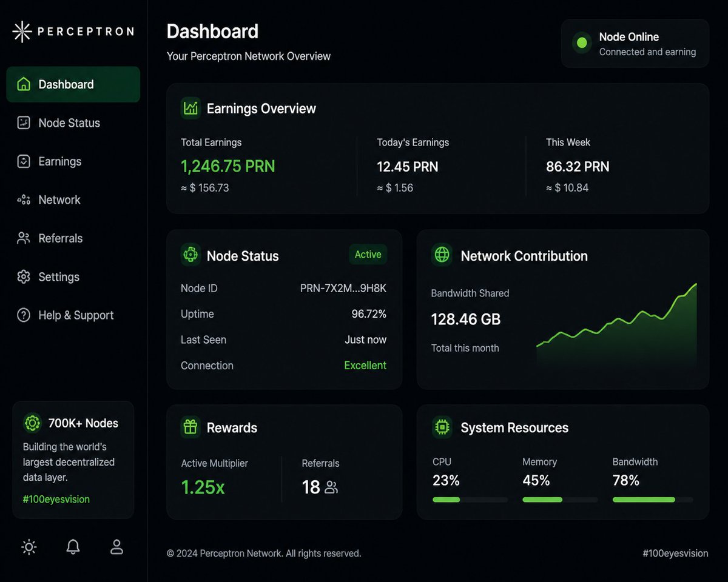This screenshot has height=582, width=728.
Task: Click the home icon beside Dashboard
Action: click(24, 84)
